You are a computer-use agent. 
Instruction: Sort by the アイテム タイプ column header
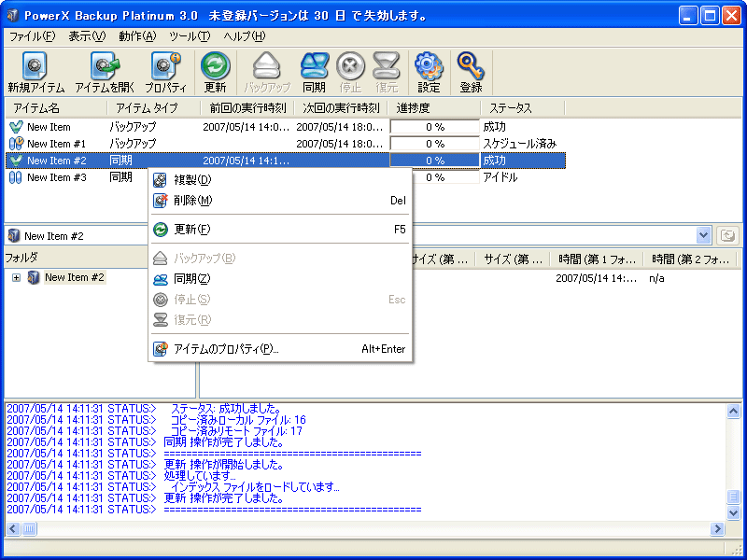click(x=153, y=108)
